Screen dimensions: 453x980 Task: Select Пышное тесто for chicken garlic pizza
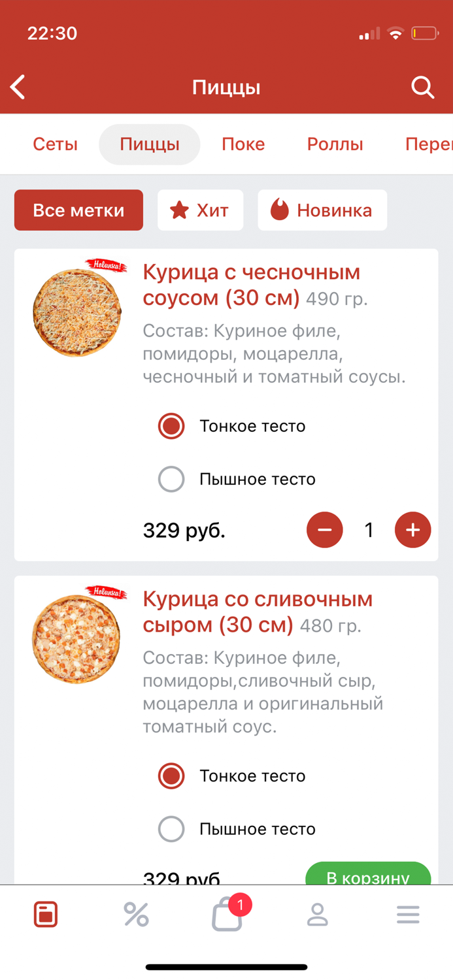point(171,479)
